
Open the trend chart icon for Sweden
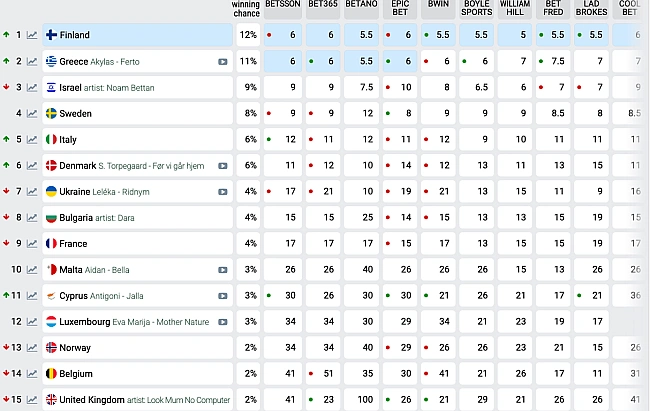pos(32,113)
